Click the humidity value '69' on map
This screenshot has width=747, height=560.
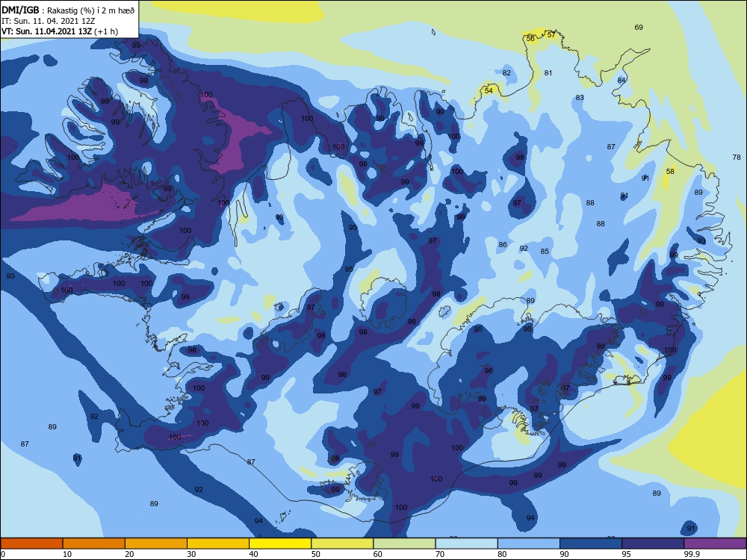click(x=639, y=27)
